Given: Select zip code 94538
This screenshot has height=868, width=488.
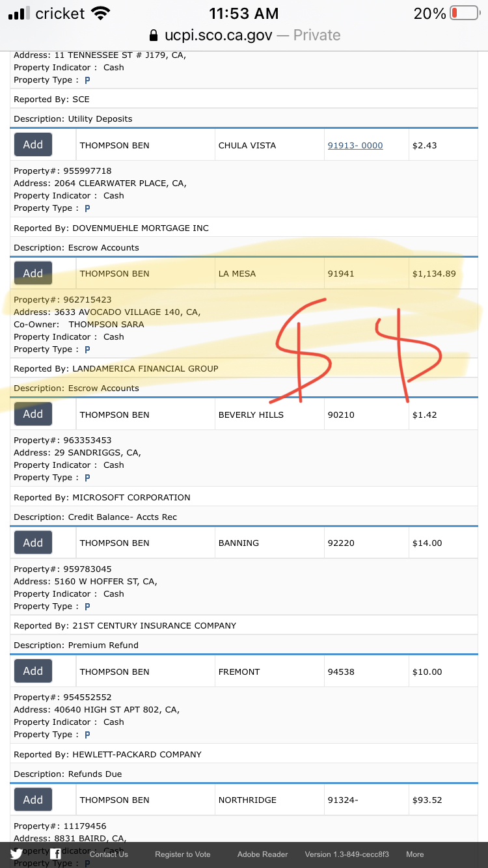Looking at the screenshot, I should pos(341,671).
